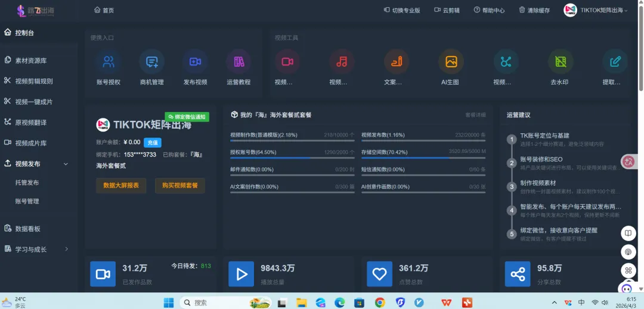Open the 商机管理 icon
644x309 pixels.
tap(152, 62)
